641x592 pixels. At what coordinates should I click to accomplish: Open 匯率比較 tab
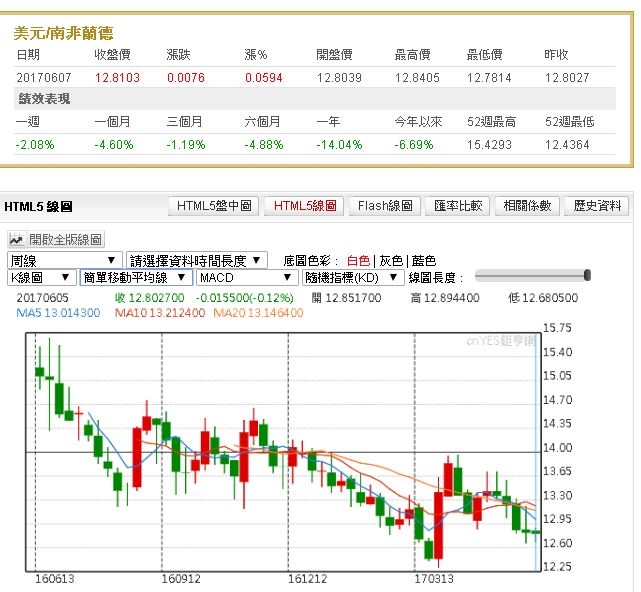[x=457, y=206]
